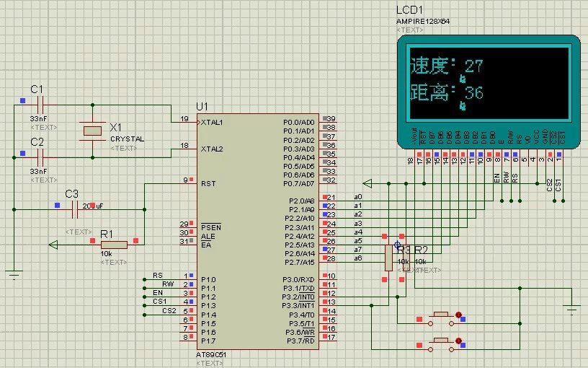
Task: Select the AT89C51 part name below the chip
Action: click(x=210, y=355)
